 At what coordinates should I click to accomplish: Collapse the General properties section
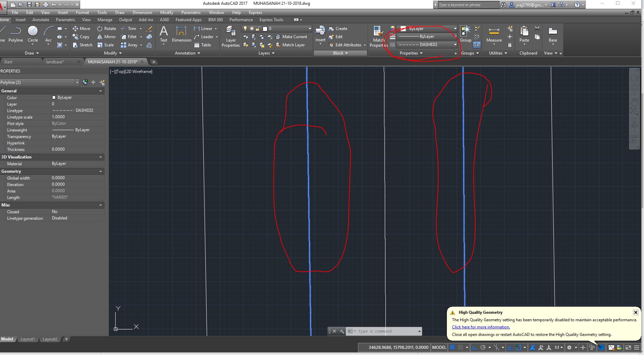(x=101, y=91)
